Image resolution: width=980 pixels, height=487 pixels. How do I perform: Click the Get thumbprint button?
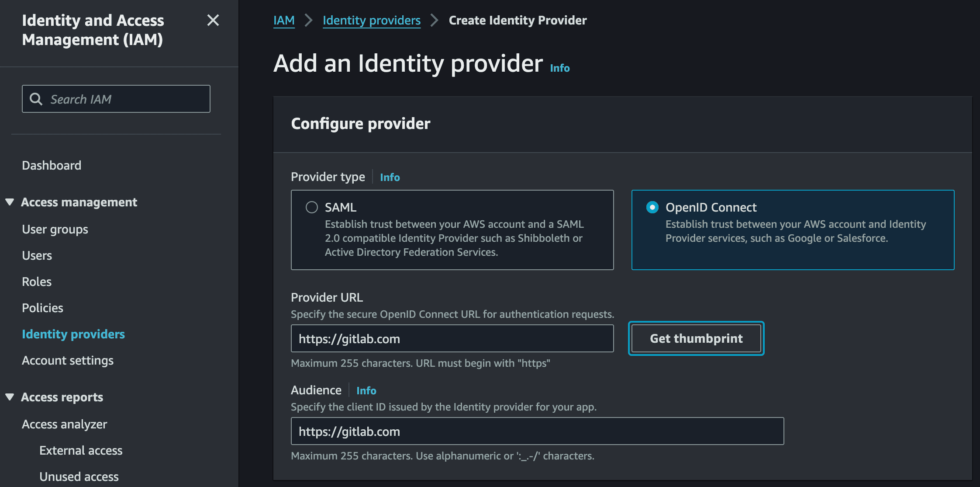coord(696,338)
